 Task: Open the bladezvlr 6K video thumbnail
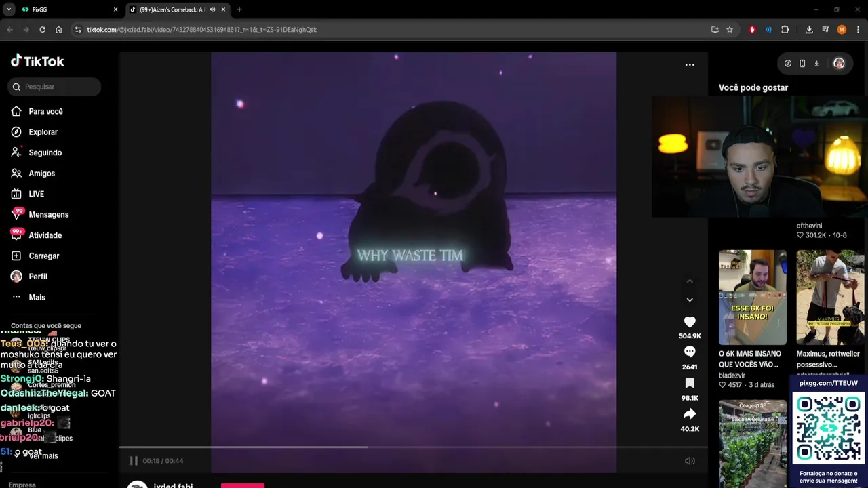point(753,298)
